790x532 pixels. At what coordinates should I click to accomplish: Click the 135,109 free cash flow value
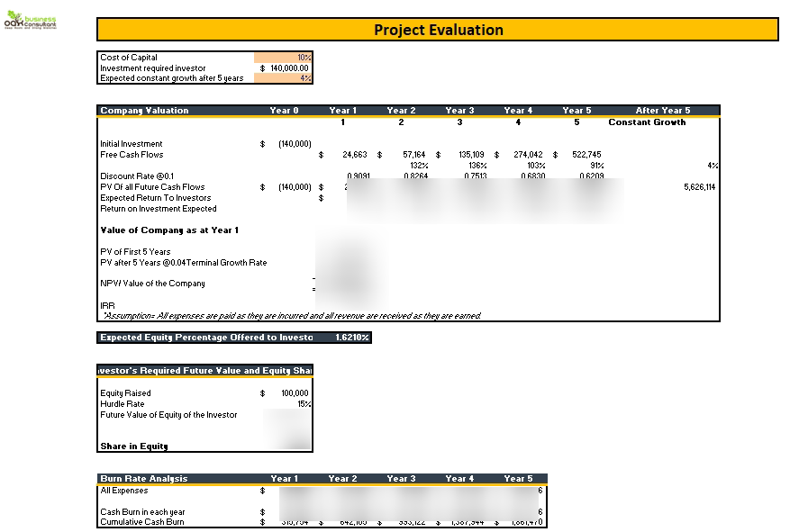point(471,155)
